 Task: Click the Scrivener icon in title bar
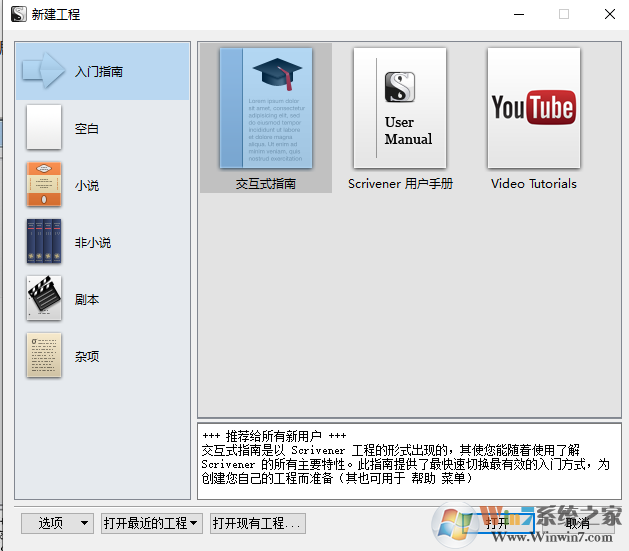(x=18, y=14)
